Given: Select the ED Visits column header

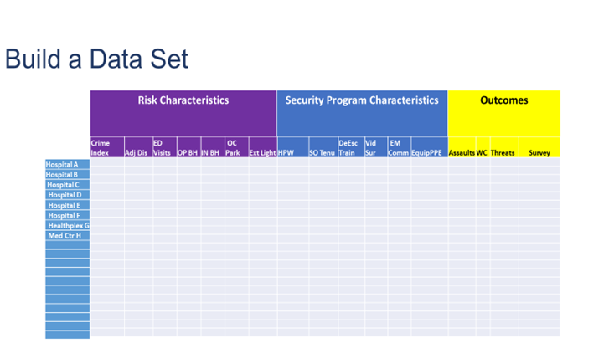Looking at the screenshot, I should tap(165, 147).
